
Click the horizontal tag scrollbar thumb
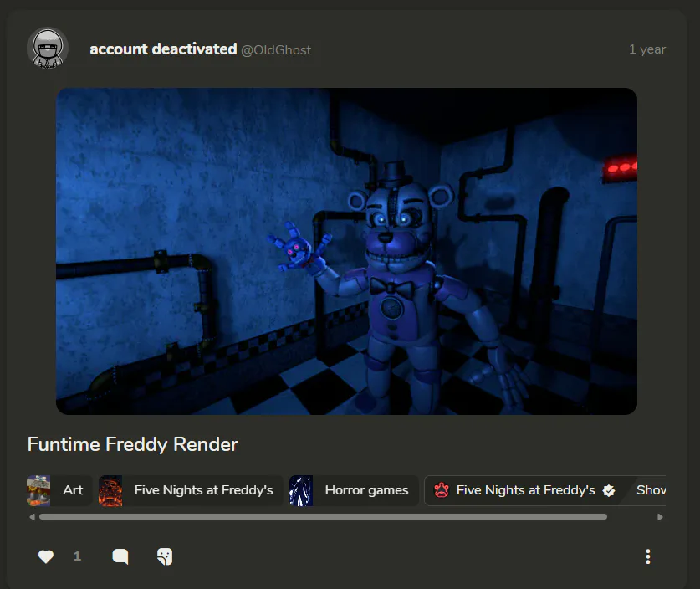(323, 517)
